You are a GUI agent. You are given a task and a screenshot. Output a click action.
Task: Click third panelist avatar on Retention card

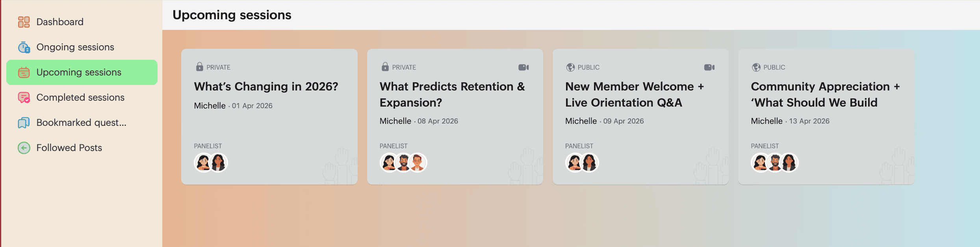coord(417,162)
